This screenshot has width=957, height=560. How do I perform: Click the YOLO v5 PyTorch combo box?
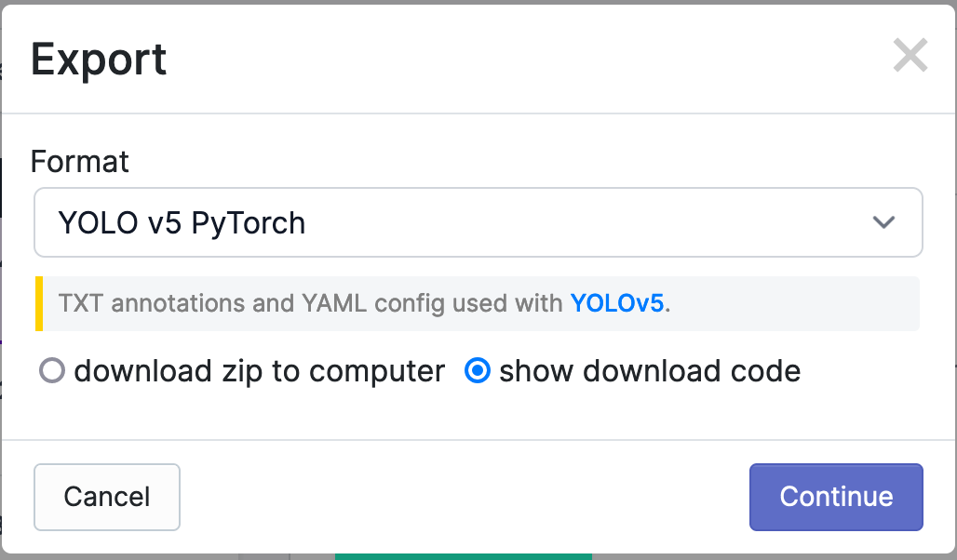[x=478, y=222]
